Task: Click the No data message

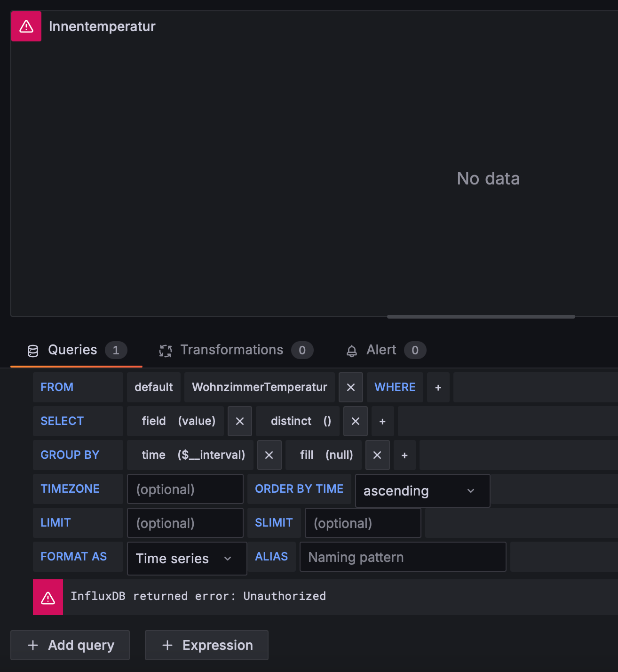Action: click(488, 179)
